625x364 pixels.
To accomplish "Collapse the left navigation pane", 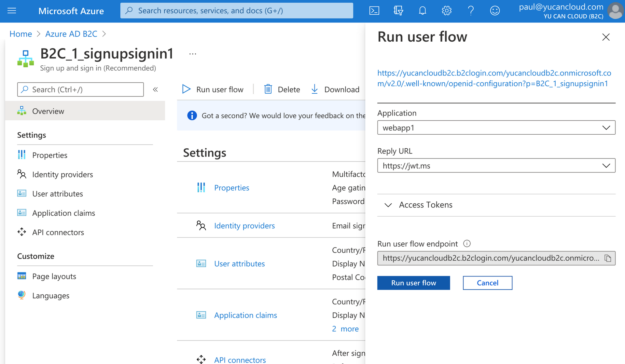I will pyautogui.click(x=155, y=89).
